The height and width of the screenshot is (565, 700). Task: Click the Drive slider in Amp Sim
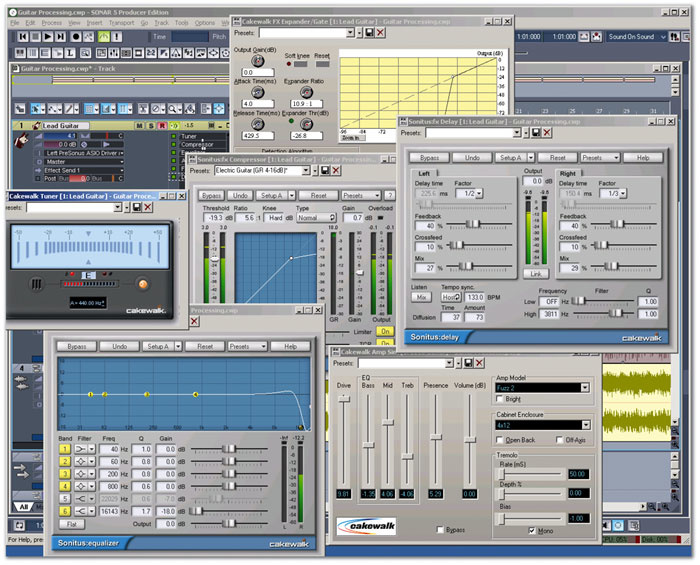point(344,398)
